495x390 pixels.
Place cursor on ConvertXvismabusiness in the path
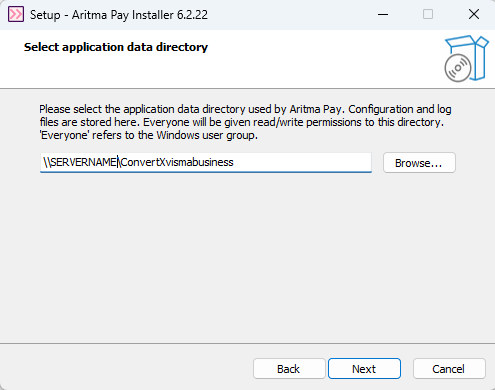(177, 162)
